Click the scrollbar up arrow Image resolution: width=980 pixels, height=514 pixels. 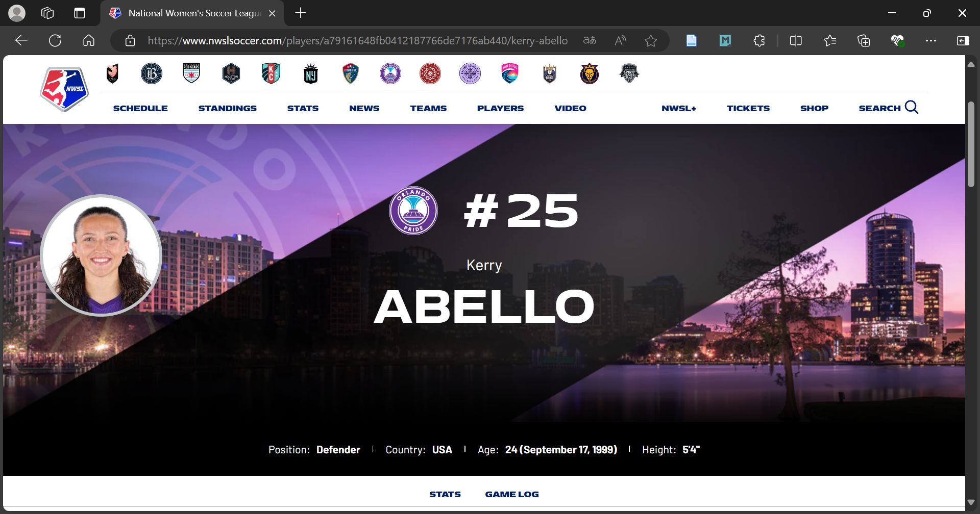point(971,64)
